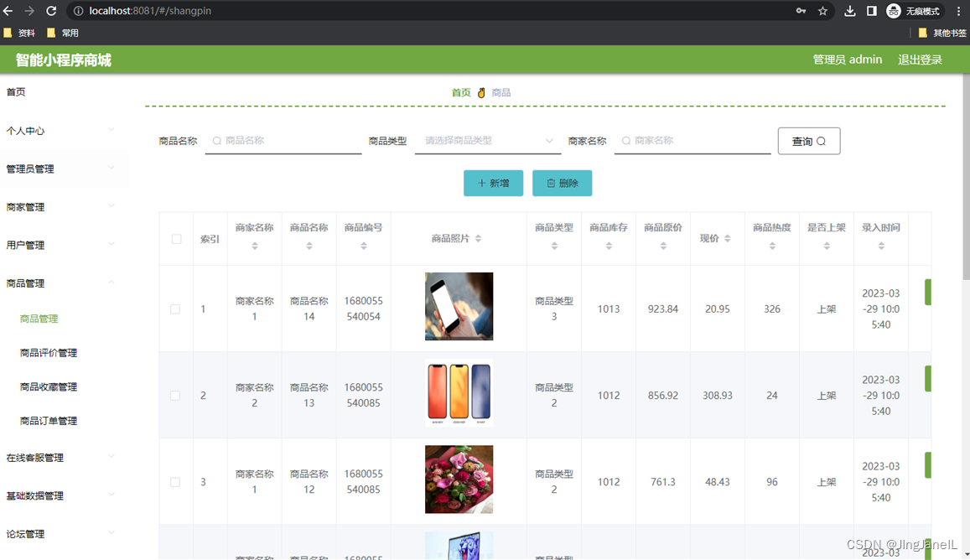Screen dimensions: 970x560
Task: Click the 商品名称 search input field
Action: tap(283, 141)
